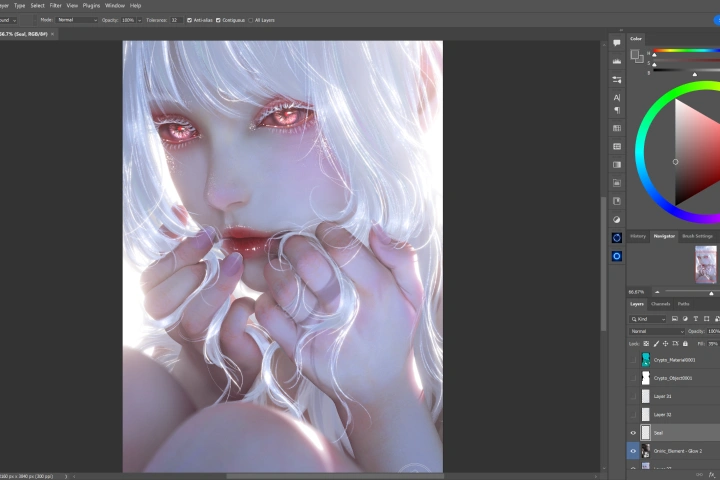Open the Mode dropdown in options bar

tap(77, 20)
